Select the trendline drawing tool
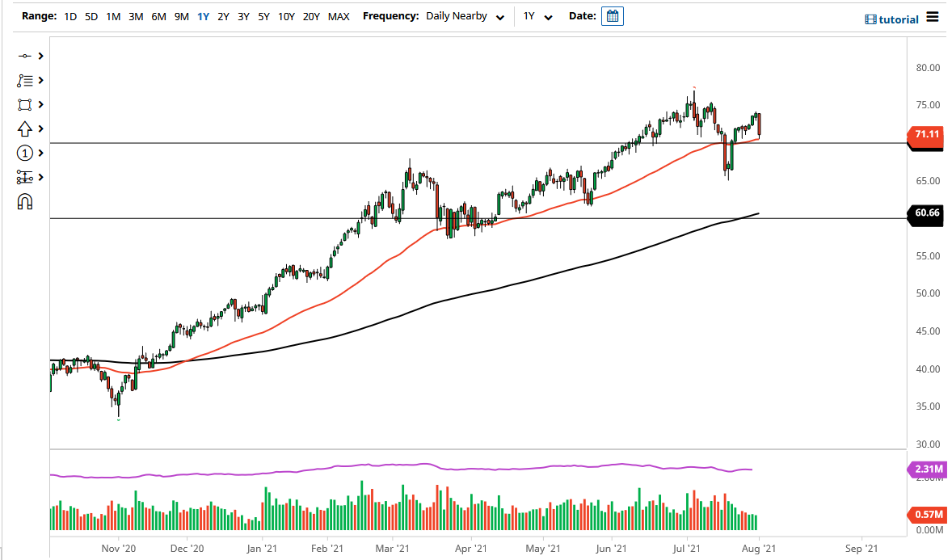 [x=24, y=56]
